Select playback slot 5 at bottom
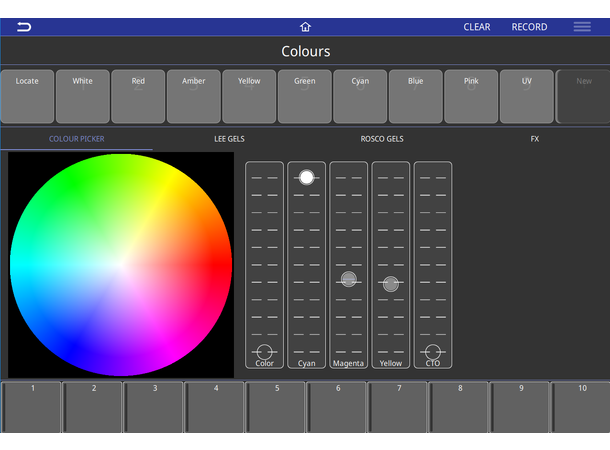 [x=276, y=406]
